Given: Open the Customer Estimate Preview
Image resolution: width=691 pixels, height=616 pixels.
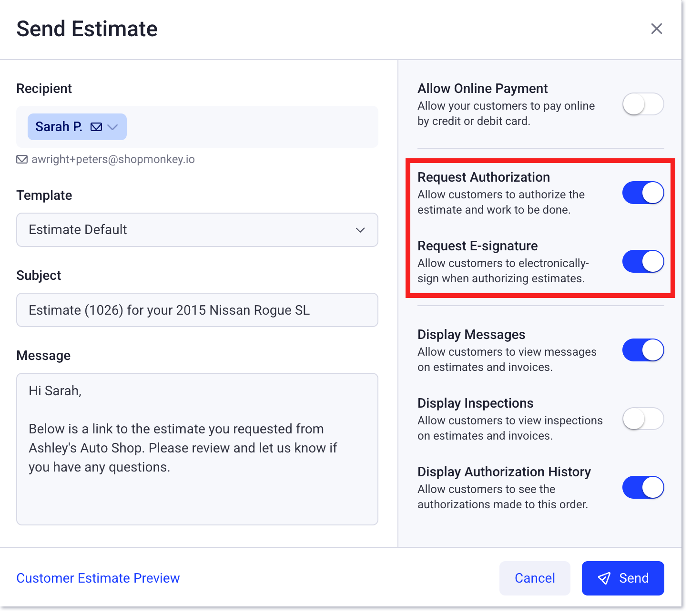Looking at the screenshot, I should [98, 578].
